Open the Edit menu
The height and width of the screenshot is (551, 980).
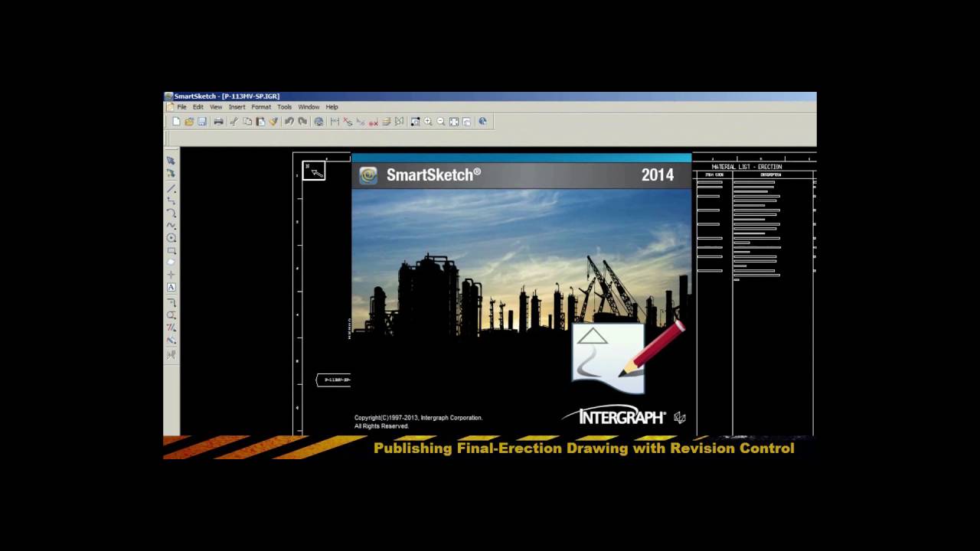pos(198,107)
